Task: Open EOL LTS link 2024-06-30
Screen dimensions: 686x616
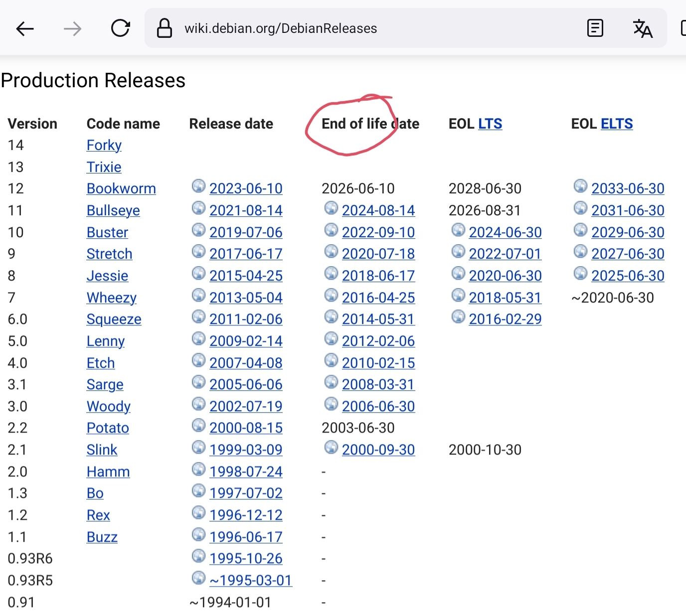Action: (506, 232)
